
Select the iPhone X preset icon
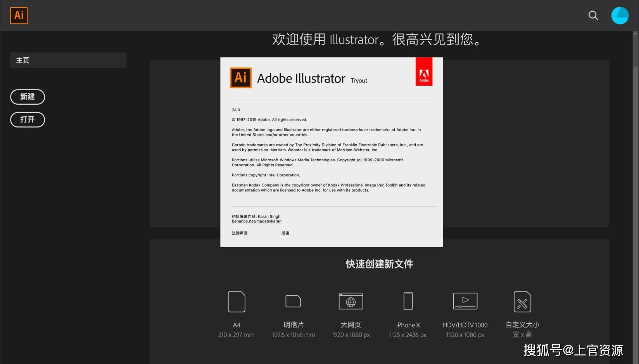point(408,302)
